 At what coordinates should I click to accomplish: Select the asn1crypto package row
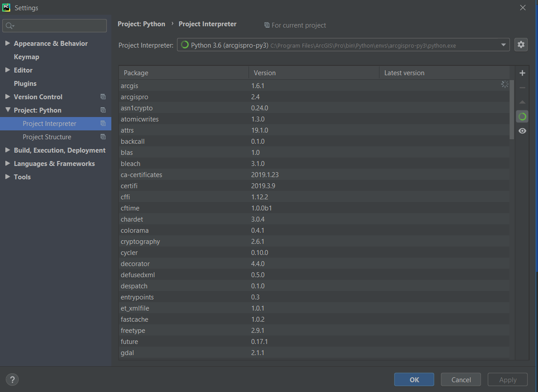point(314,108)
